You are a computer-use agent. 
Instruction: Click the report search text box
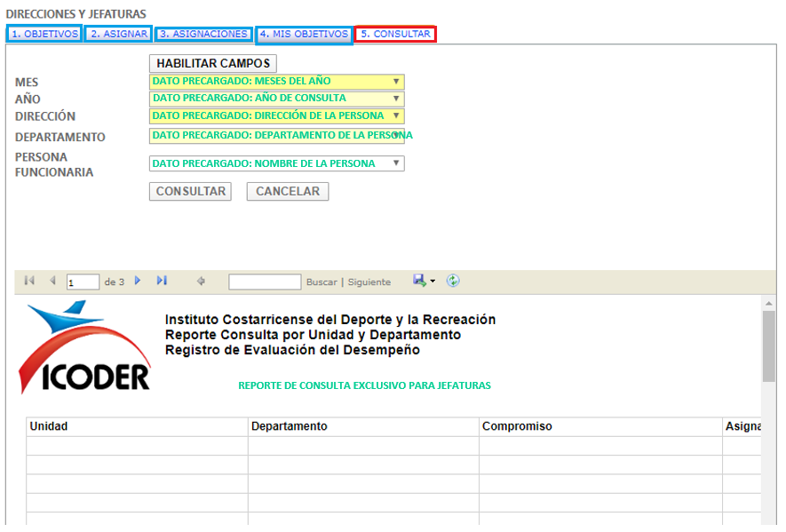pyautogui.click(x=265, y=282)
